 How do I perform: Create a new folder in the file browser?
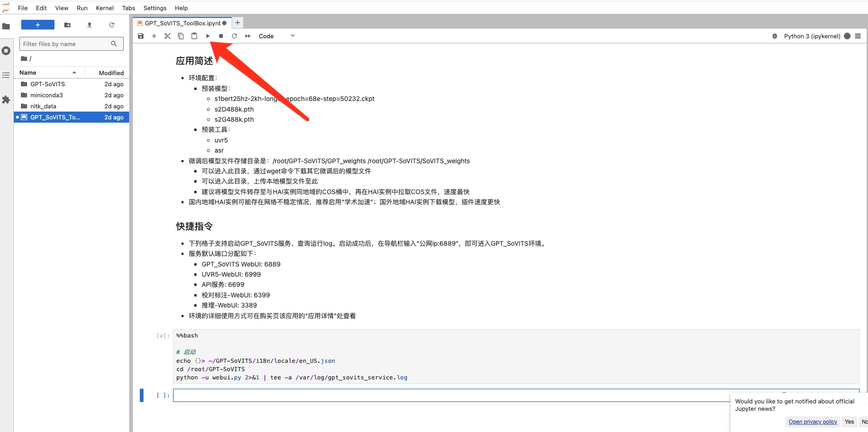[67, 24]
